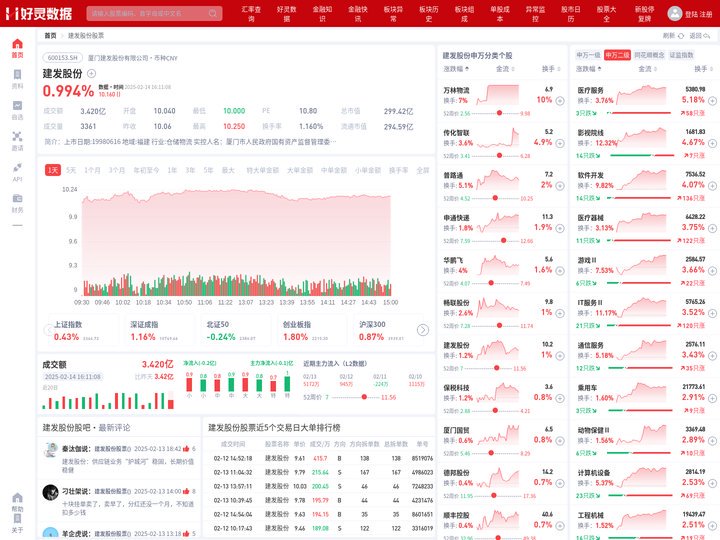
Task: Select the 1年 chart range
Action: click(172, 170)
